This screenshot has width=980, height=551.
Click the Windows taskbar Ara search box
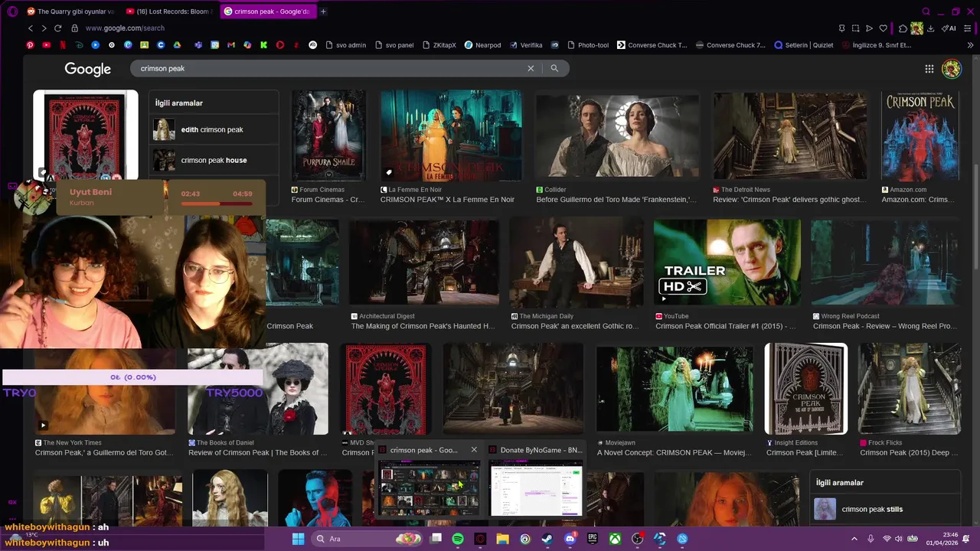(368, 539)
